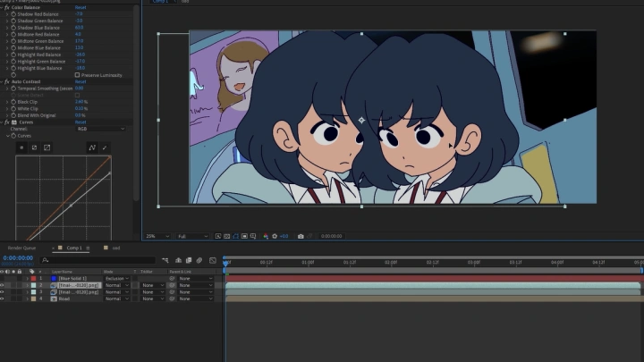Viewport: 644px width, 362px height.
Task: Switch to the ood timeline tab
Action: [x=116, y=248]
